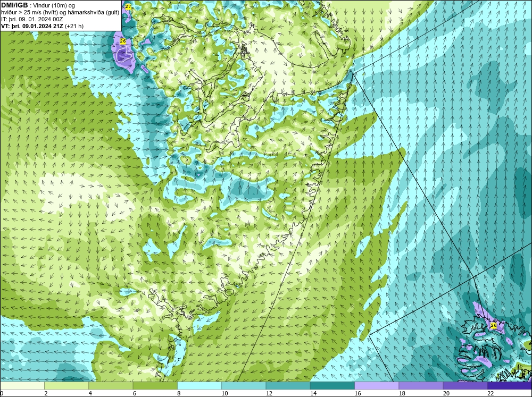
Task: Click the 6–8 m/s olive green legend swatch
Action: (155, 386)
